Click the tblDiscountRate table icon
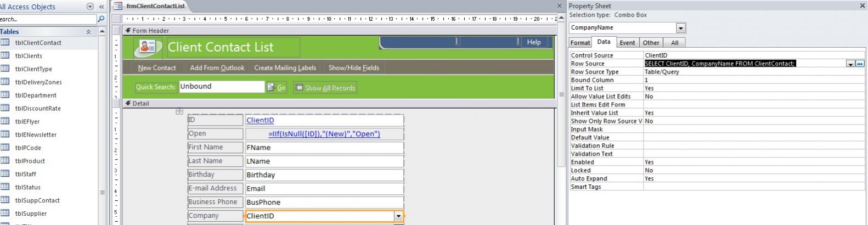 5,108
